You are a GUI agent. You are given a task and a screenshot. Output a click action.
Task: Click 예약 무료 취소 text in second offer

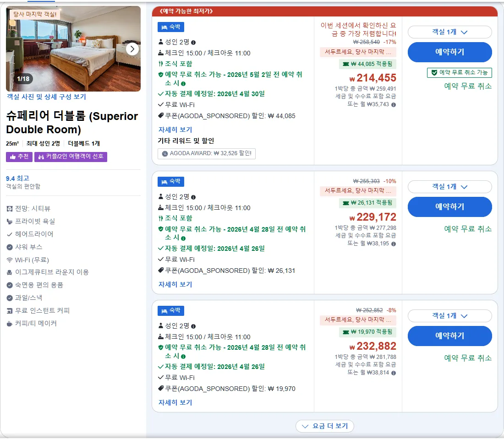point(468,229)
